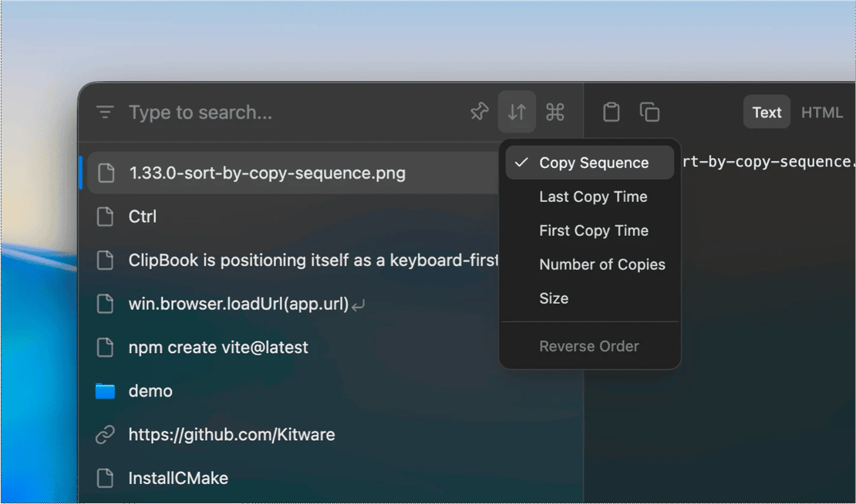Choose Size from the sort menu
Image resolution: width=856 pixels, height=504 pixels.
pyautogui.click(x=554, y=298)
